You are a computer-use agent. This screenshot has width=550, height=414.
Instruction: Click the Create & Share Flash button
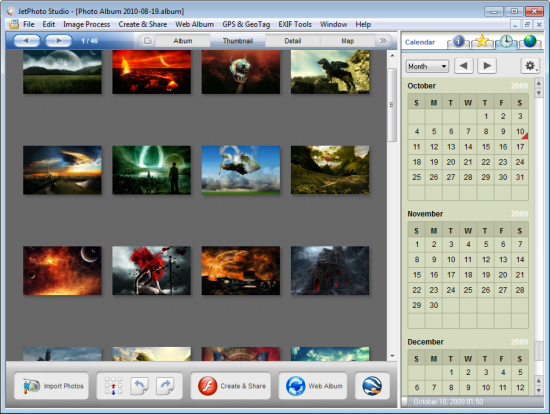tap(230, 386)
